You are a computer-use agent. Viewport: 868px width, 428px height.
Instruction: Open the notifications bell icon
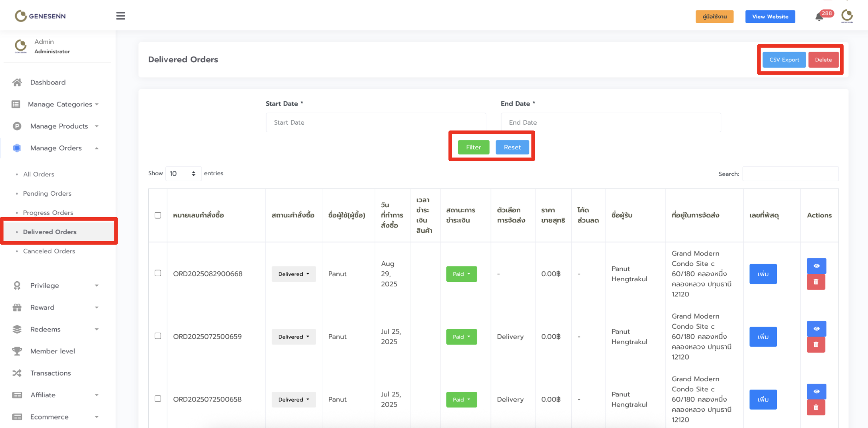click(x=819, y=17)
